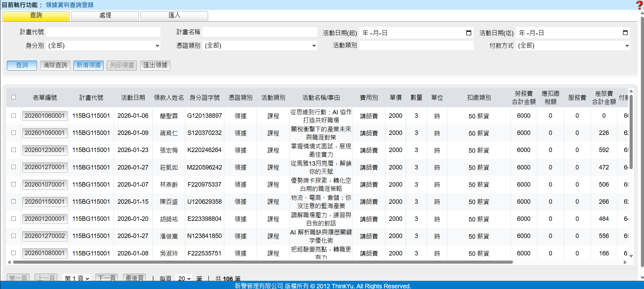Check the row for 202601270002
The image size is (644, 289).
[x=13, y=236]
